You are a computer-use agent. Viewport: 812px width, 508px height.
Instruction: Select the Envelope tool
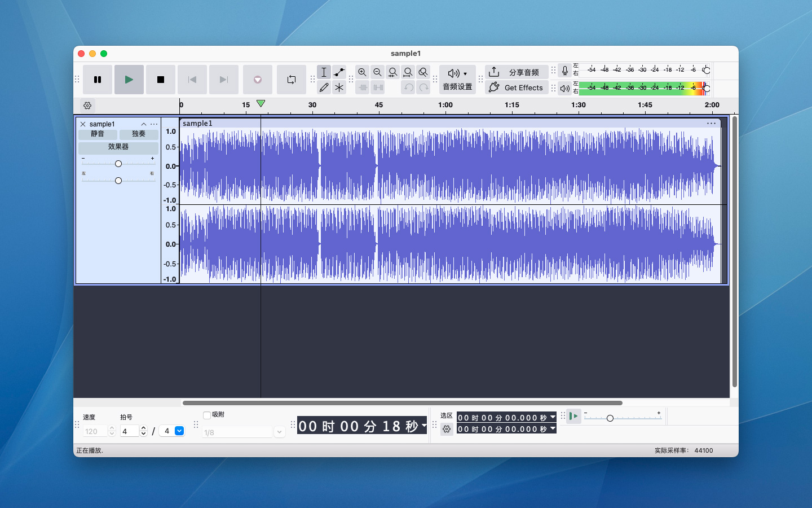339,72
